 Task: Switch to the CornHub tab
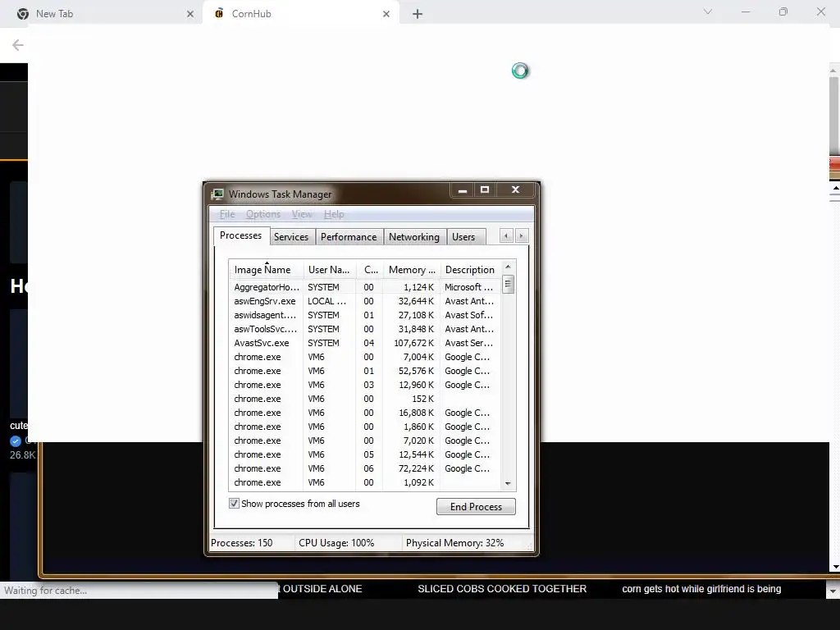tap(301, 14)
